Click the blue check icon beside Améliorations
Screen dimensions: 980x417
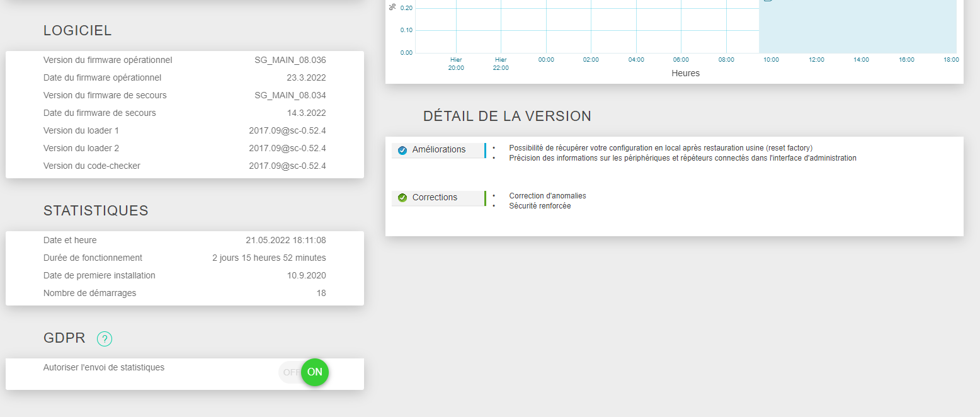tap(402, 150)
